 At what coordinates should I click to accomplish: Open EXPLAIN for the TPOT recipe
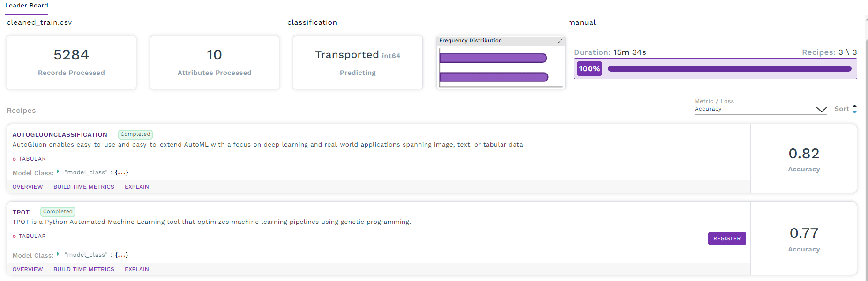[x=137, y=269]
